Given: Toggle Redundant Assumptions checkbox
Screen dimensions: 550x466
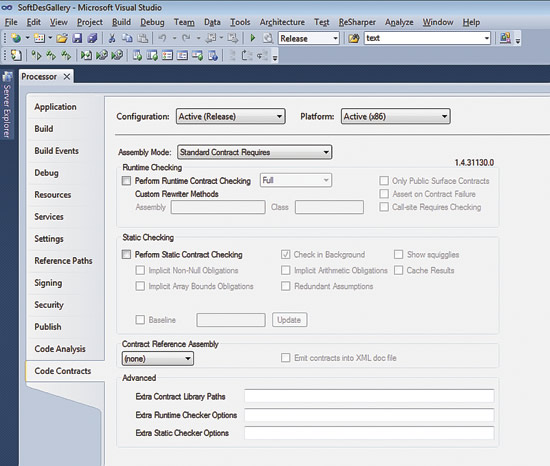Looking at the screenshot, I should [286, 286].
